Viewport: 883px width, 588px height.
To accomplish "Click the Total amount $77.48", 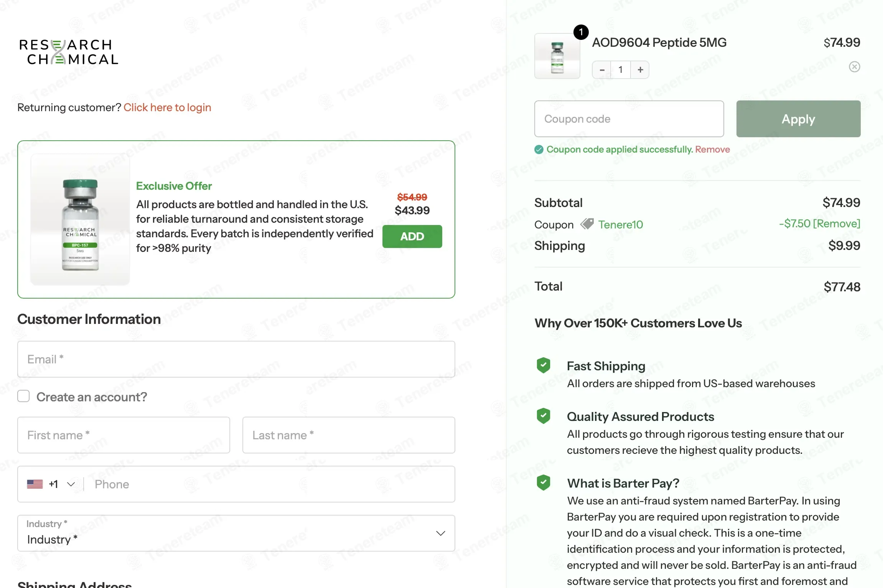I will pyautogui.click(x=842, y=287).
